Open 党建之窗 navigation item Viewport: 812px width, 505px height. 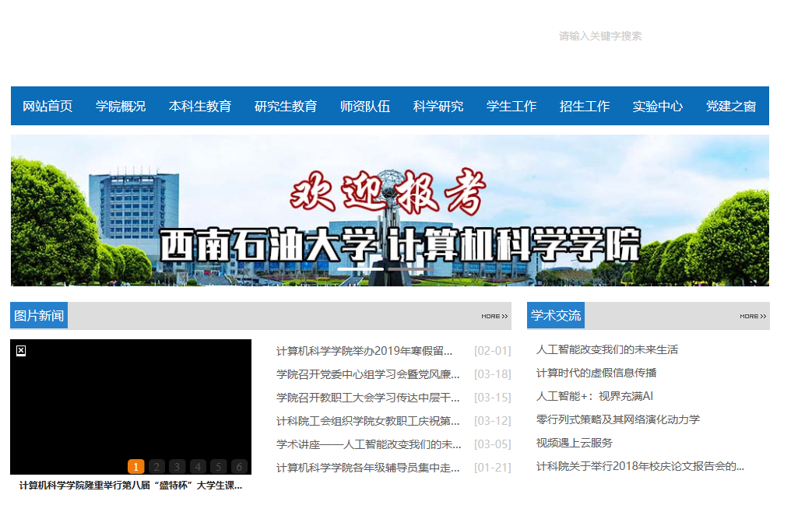pyautogui.click(x=731, y=106)
